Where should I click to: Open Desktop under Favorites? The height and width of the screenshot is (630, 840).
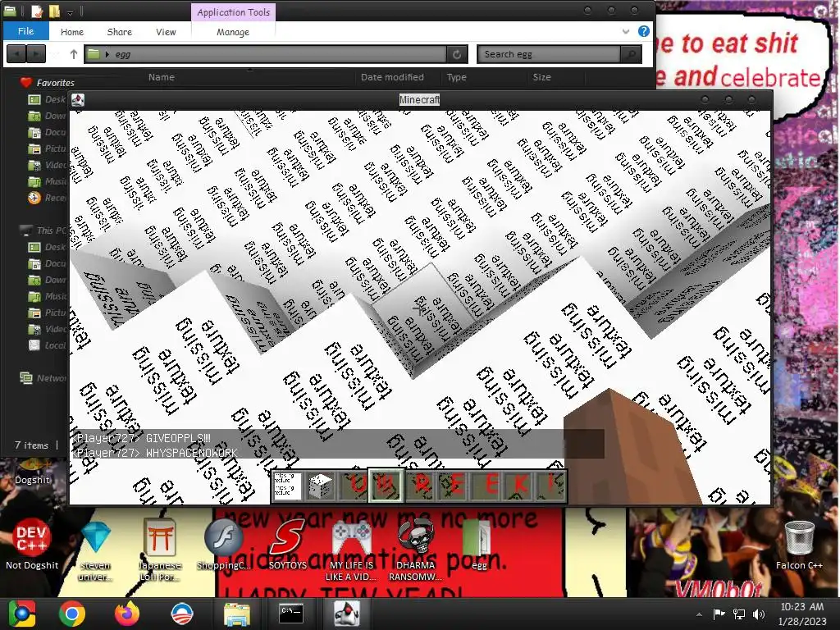coord(47,99)
